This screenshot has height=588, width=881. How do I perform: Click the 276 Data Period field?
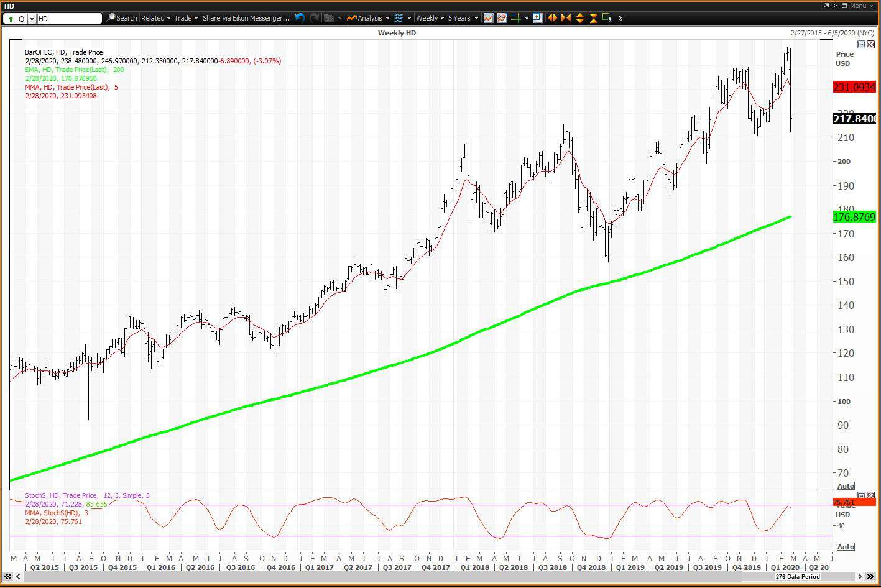pos(798,576)
